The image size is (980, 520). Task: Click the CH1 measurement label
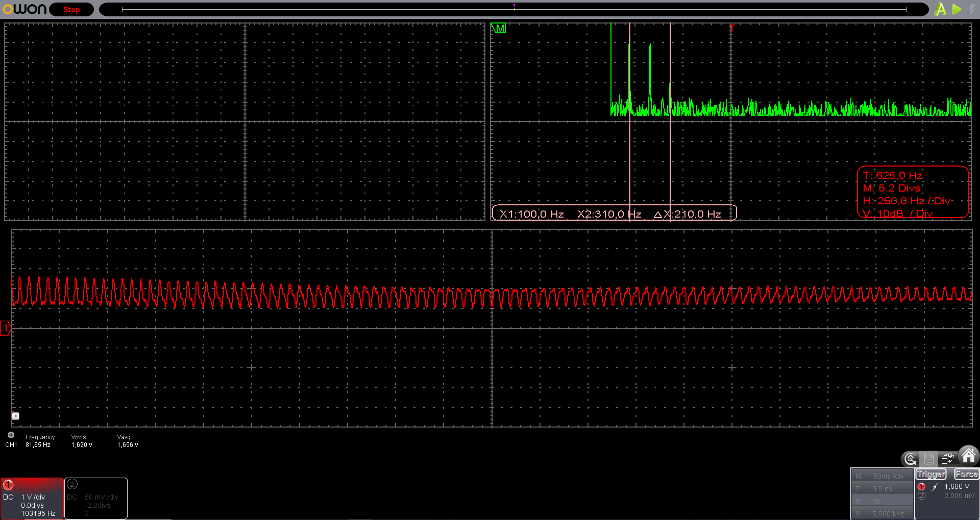click(x=11, y=445)
